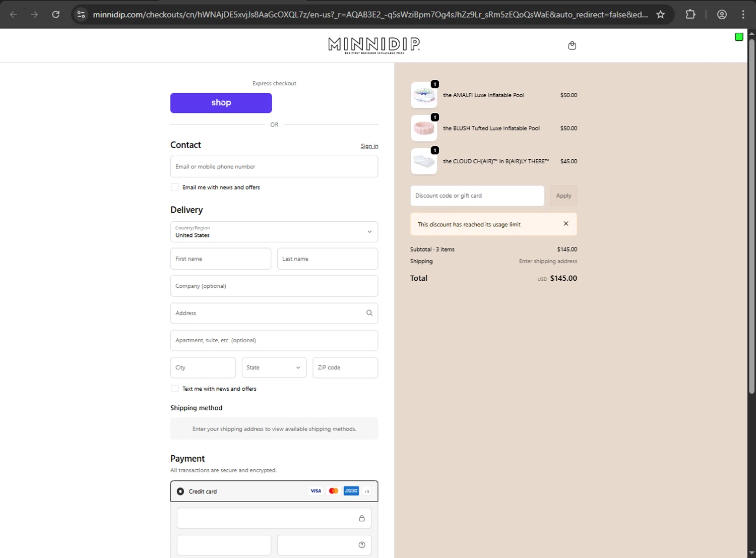Check Text me with news and offers
The width and height of the screenshot is (756, 558).
[175, 389]
